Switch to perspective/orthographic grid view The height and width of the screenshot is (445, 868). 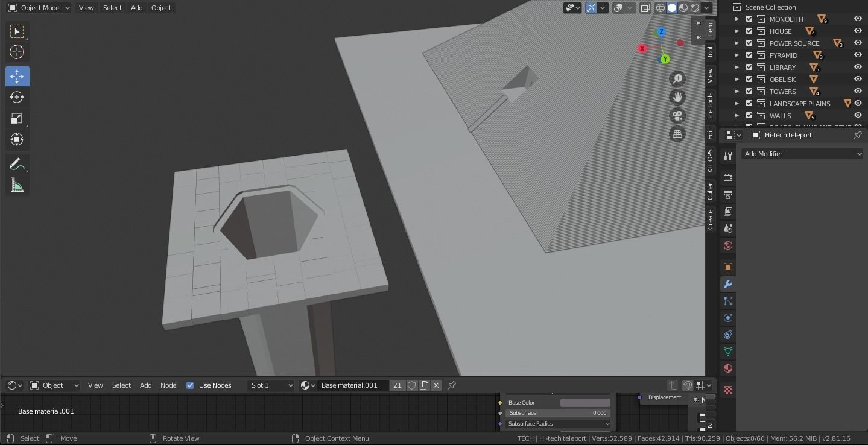[x=677, y=134]
